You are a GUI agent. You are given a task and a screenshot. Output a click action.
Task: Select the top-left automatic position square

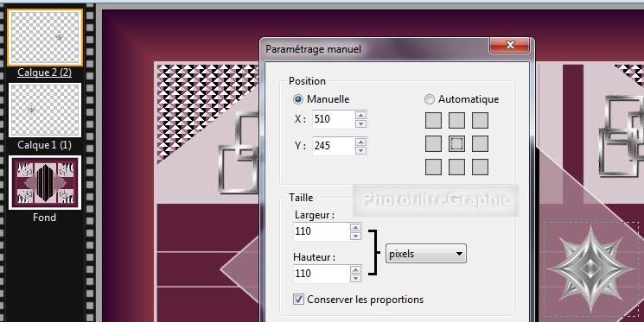coord(433,121)
